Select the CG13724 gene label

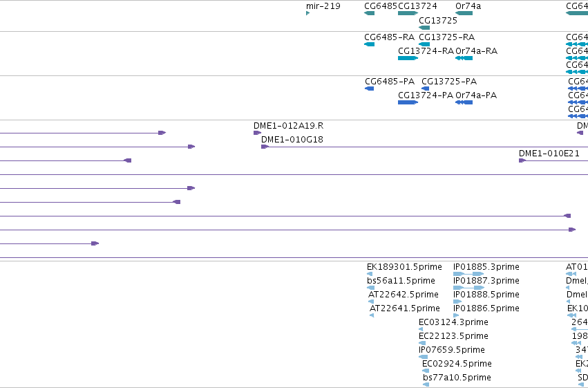417,6
